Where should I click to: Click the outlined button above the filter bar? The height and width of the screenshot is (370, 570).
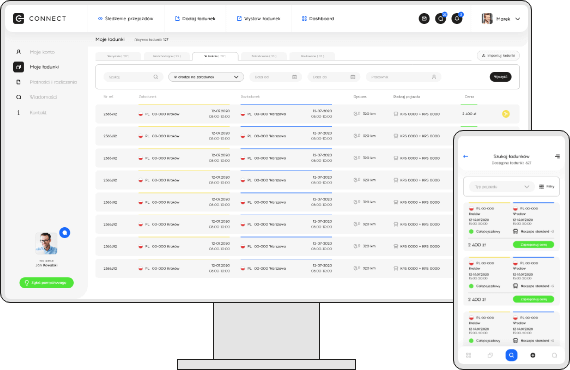click(498, 56)
